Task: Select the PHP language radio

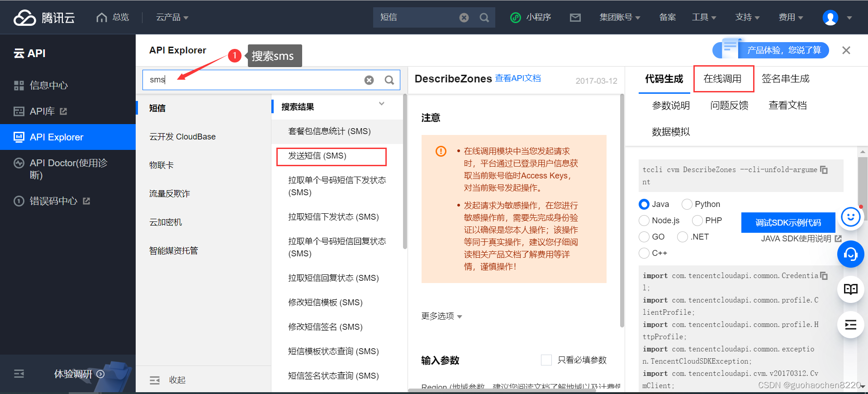Action: [x=697, y=221]
